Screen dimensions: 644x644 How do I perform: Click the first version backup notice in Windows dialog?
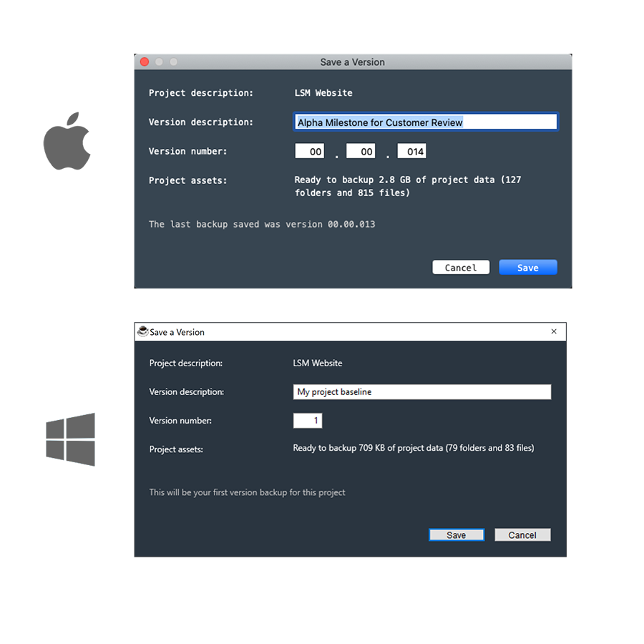[247, 492]
